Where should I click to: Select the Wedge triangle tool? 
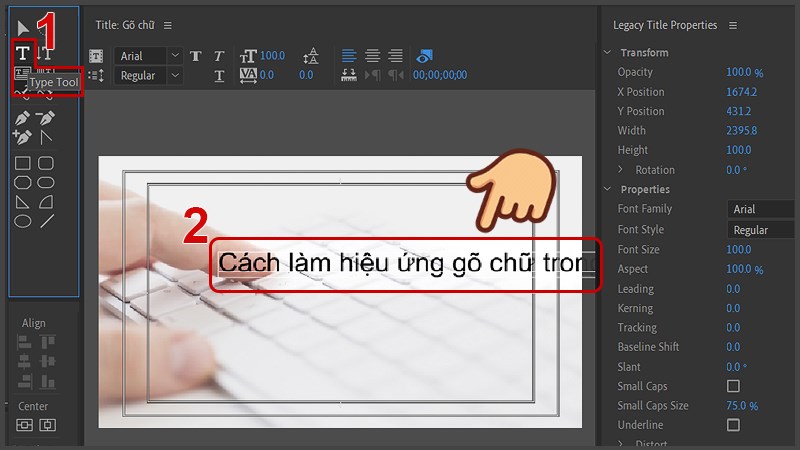coord(22,202)
